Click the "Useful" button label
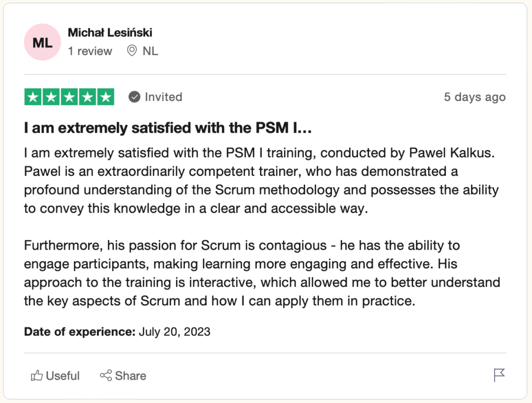Viewport: 532px width, 403px height. coord(63,375)
